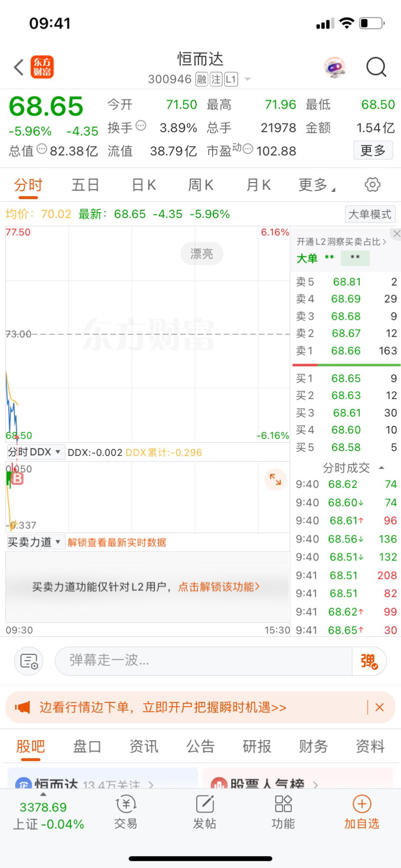Screen dimensions: 401x868
Task: Tap the red B marker on chart
Action: click(x=17, y=479)
